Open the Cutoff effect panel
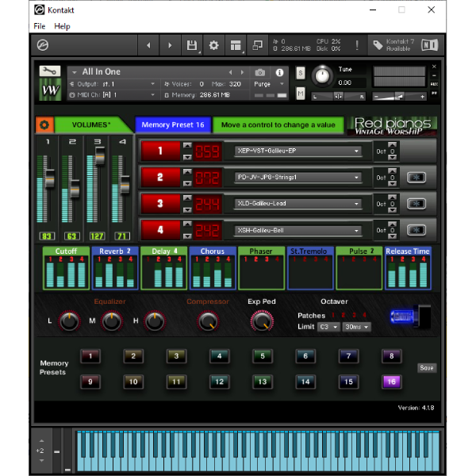The height and width of the screenshot is (476, 476). click(66, 268)
